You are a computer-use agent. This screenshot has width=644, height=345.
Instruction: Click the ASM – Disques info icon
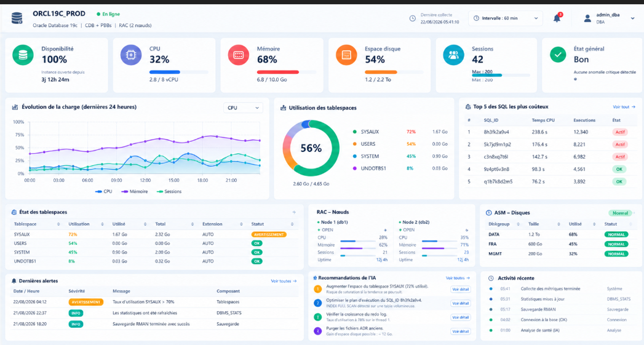pyautogui.click(x=489, y=213)
